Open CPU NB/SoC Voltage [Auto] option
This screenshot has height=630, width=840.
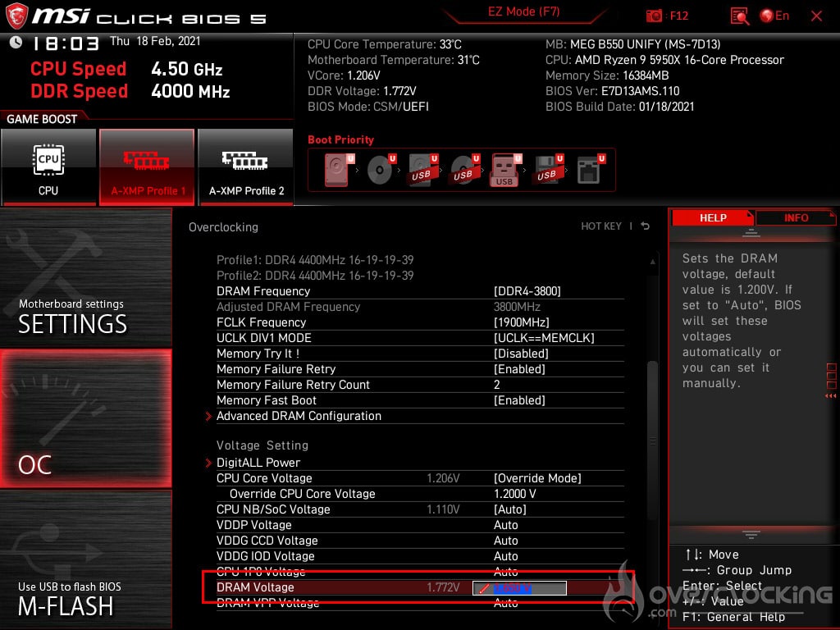click(420, 509)
